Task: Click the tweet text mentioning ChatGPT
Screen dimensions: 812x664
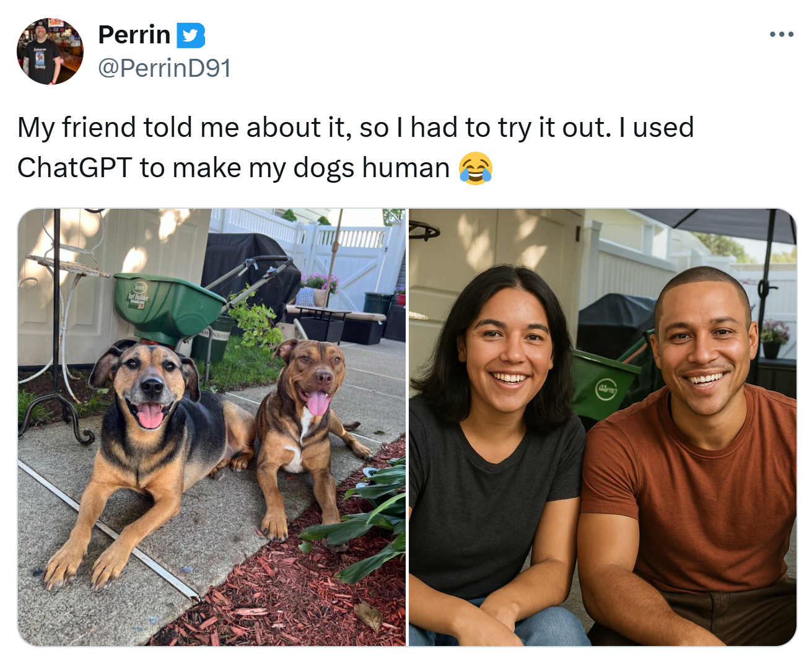Action: [356, 147]
